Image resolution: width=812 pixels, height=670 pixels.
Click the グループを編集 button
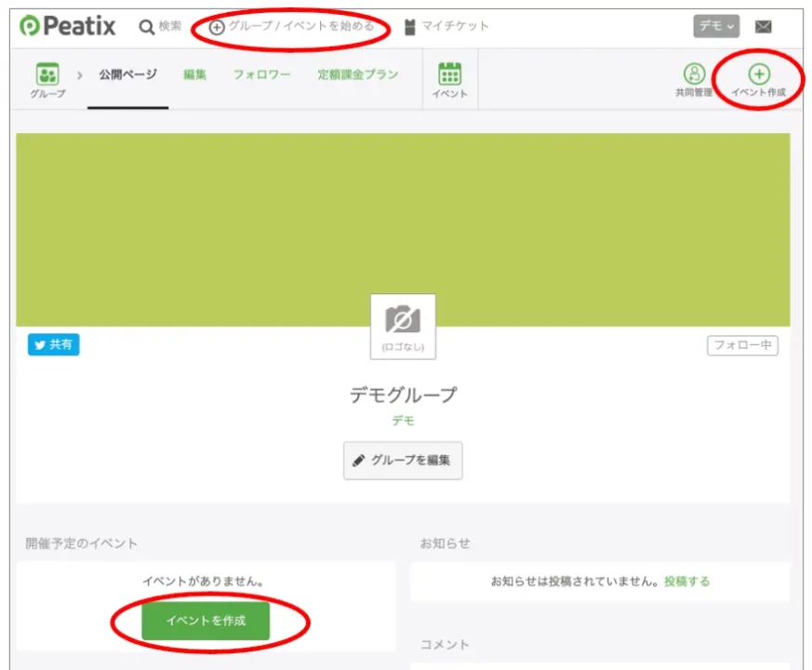(403, 461)
